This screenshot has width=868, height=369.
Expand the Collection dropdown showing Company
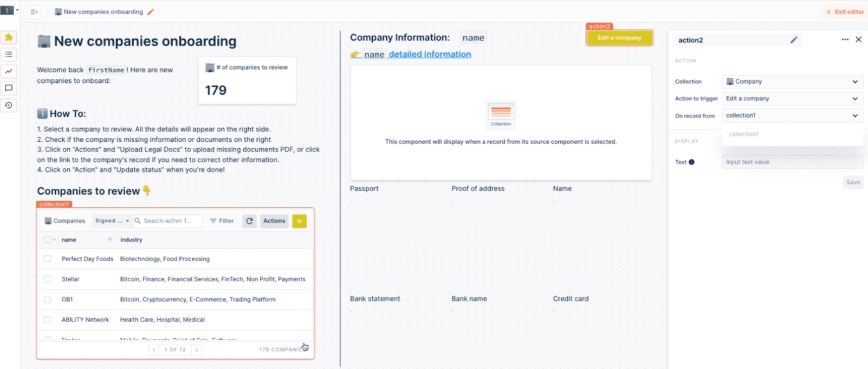[792, 82]
